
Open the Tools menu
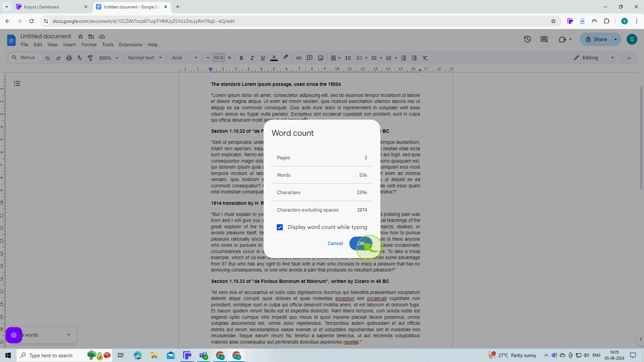[x=108, y=45]
